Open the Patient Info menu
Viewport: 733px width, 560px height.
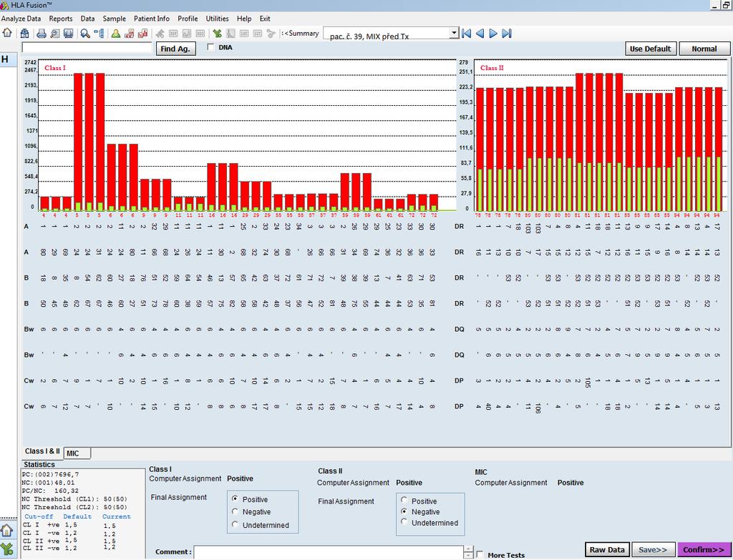(152, 19)
